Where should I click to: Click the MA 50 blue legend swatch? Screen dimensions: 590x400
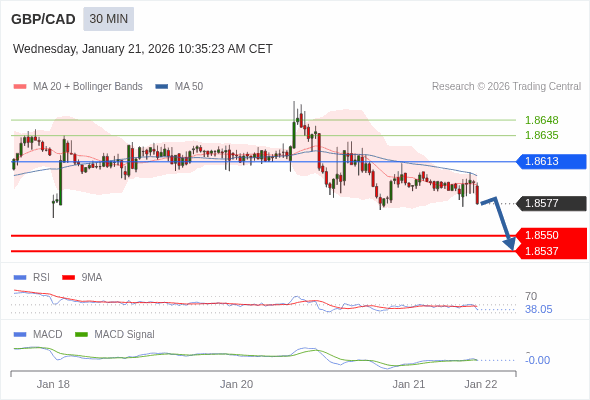[162, 87]
